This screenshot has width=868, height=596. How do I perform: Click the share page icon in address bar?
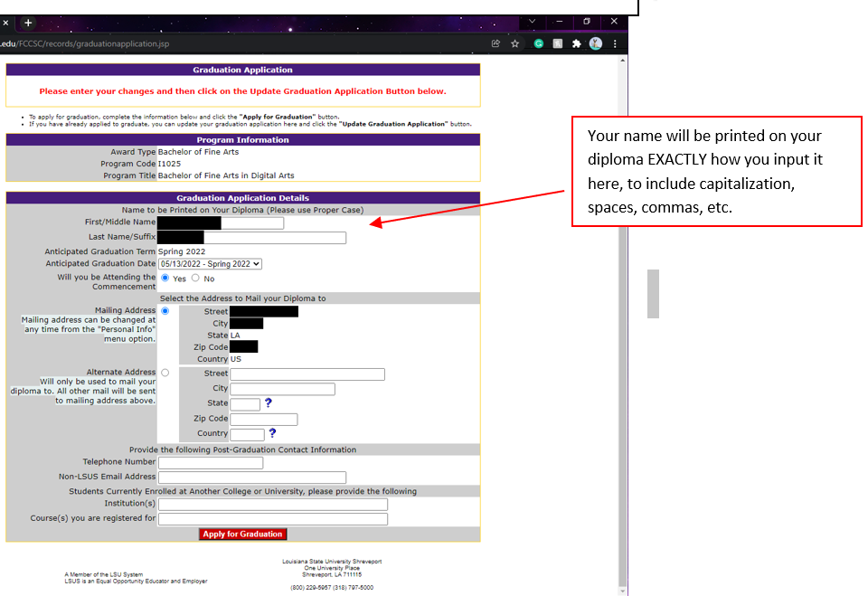[x=496, y=43]
